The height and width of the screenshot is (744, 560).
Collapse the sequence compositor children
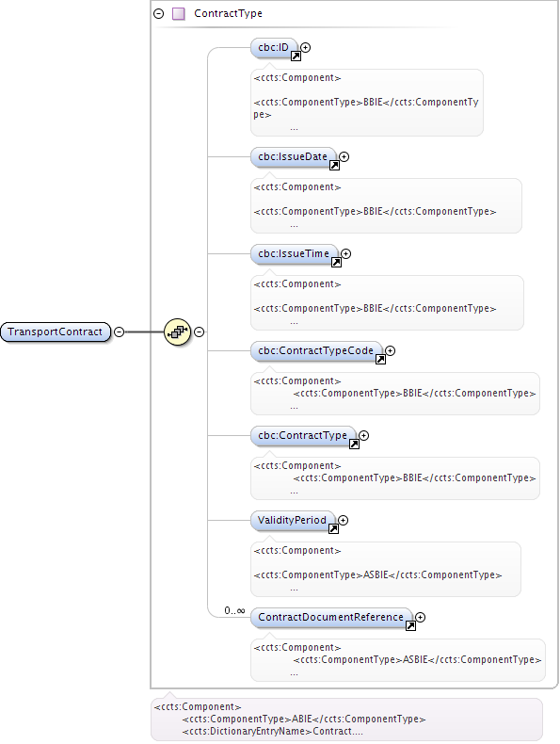pyautogui.click(x=200, y=332)
